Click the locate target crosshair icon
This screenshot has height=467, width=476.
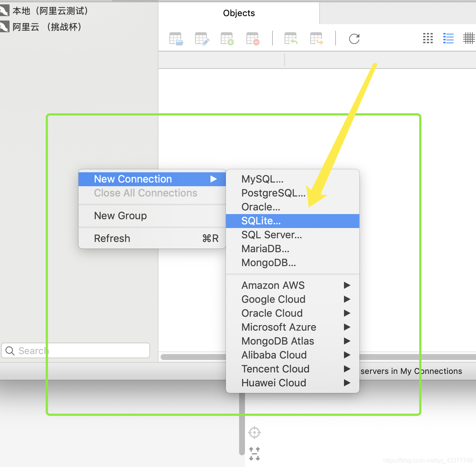coord(255,433)
